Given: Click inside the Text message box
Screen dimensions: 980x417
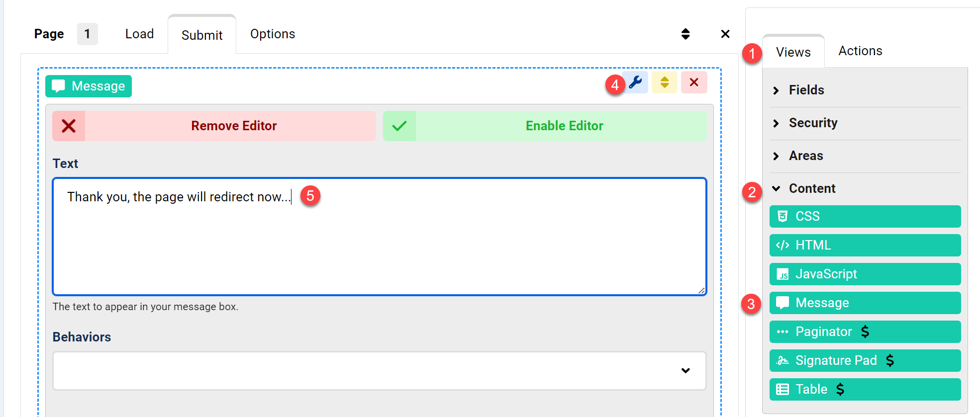Looking at the screenshot, I should 379,237.
